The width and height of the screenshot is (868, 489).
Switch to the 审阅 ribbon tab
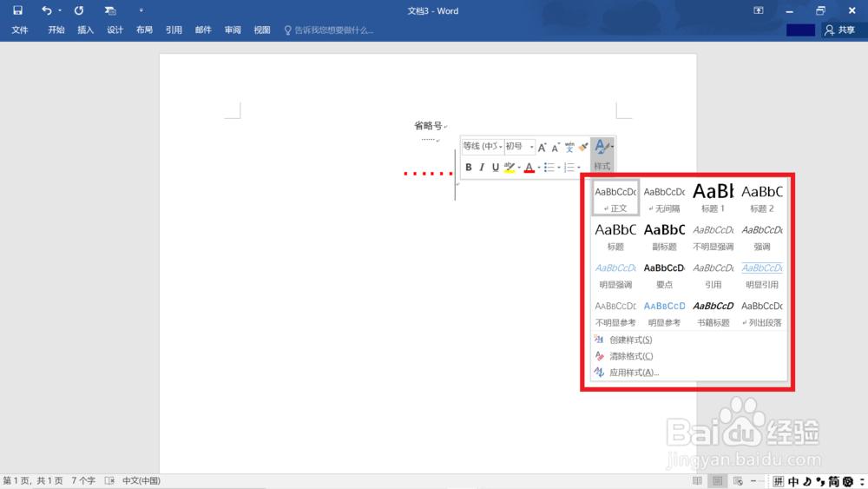[x=233, y=30]
